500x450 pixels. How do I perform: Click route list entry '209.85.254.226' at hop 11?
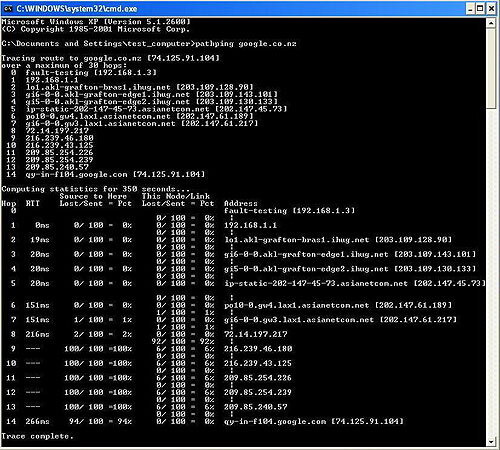coord(59,153)
